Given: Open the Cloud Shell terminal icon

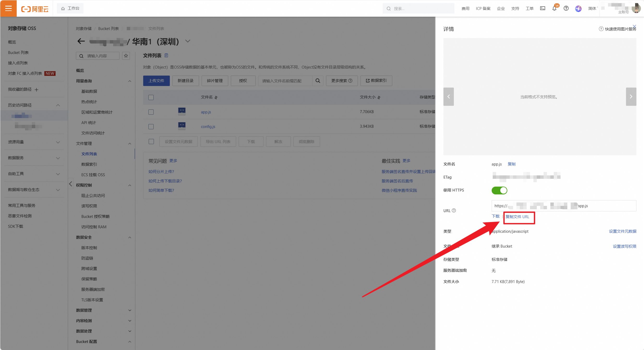Looking at the screenshot, I should 543,8.
